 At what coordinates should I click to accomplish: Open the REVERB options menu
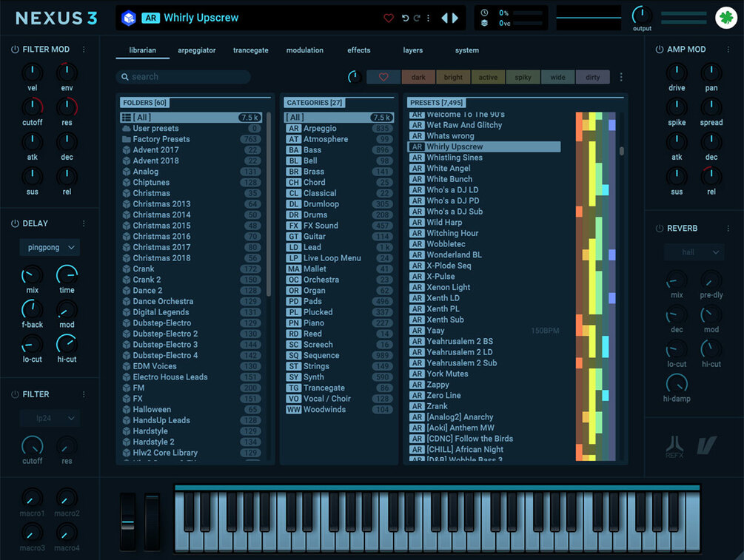coord(728,228)
